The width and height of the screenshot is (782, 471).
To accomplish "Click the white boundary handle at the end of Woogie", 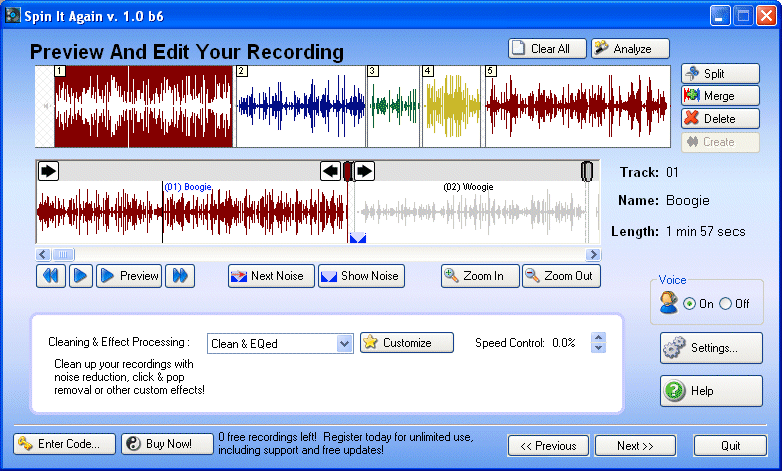I will 587,171.
